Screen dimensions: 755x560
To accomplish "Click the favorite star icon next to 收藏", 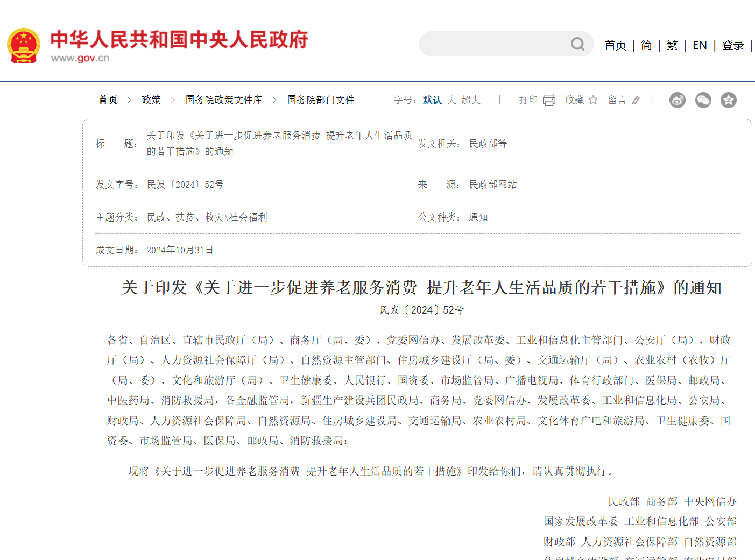I will (x=593, y=100).
